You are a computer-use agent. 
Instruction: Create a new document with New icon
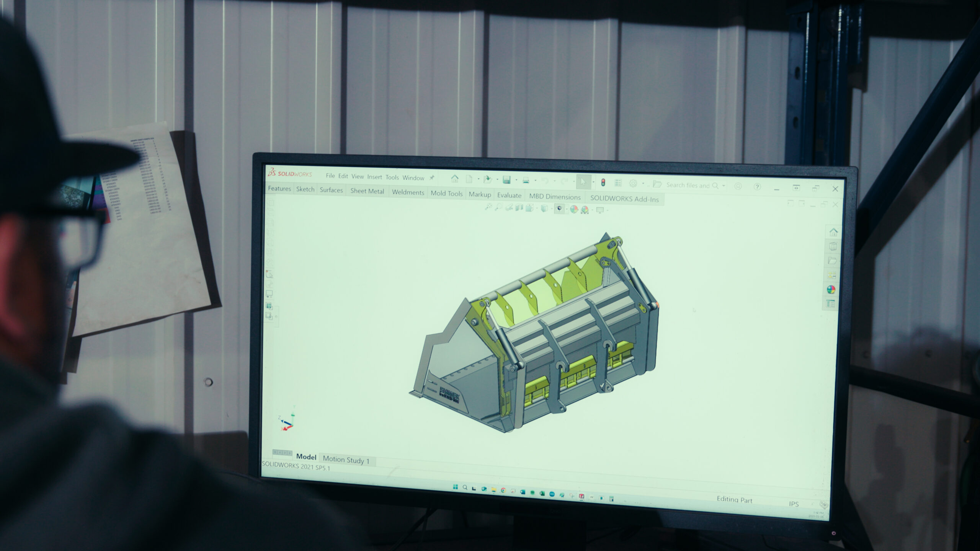pyautogui.click(x=469, y=179)
